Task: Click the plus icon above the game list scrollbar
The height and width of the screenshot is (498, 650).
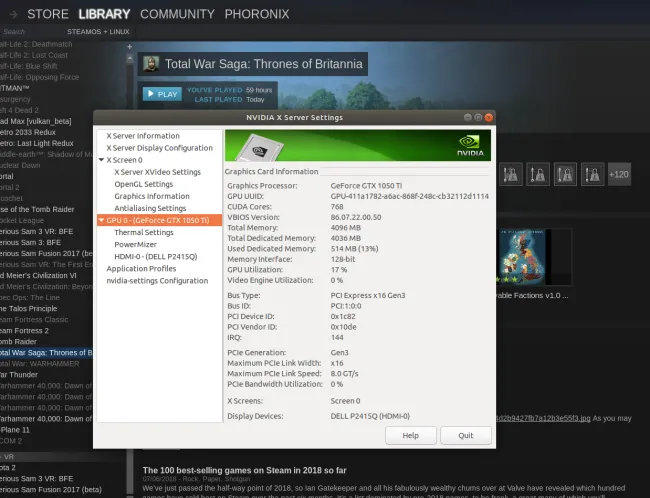Action: tap(130, 47)
